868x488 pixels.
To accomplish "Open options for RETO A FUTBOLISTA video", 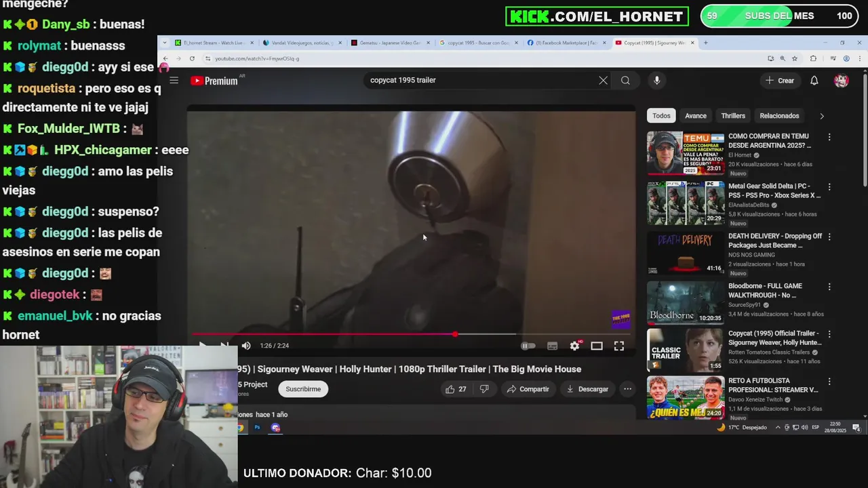I will (x=829, y=382).
